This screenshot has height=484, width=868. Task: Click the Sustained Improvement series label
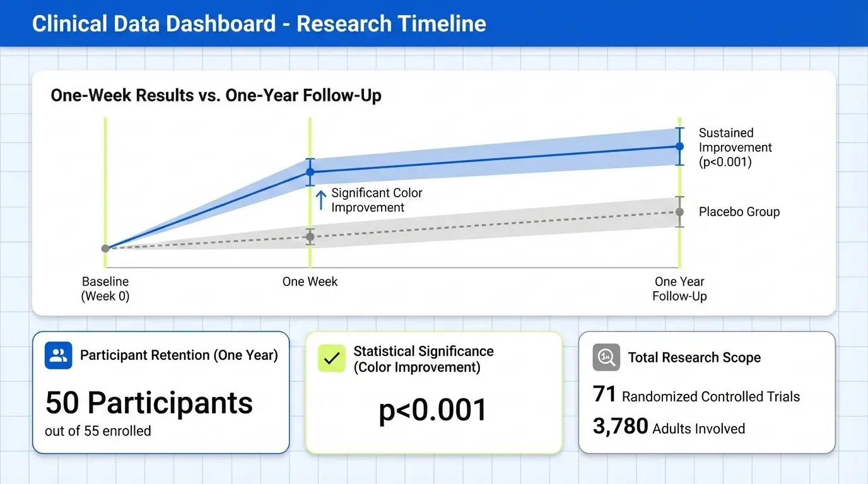[735, 147]
